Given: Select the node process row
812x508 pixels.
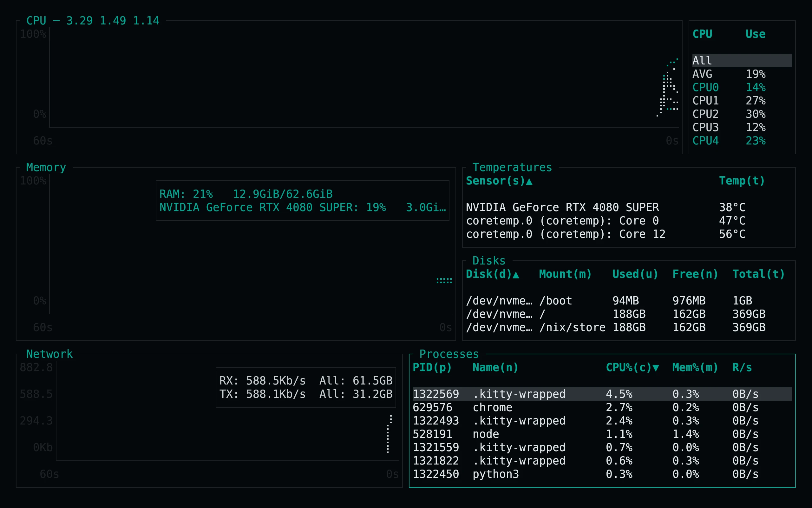Looking at the screenshot, I should pos(602,434).
